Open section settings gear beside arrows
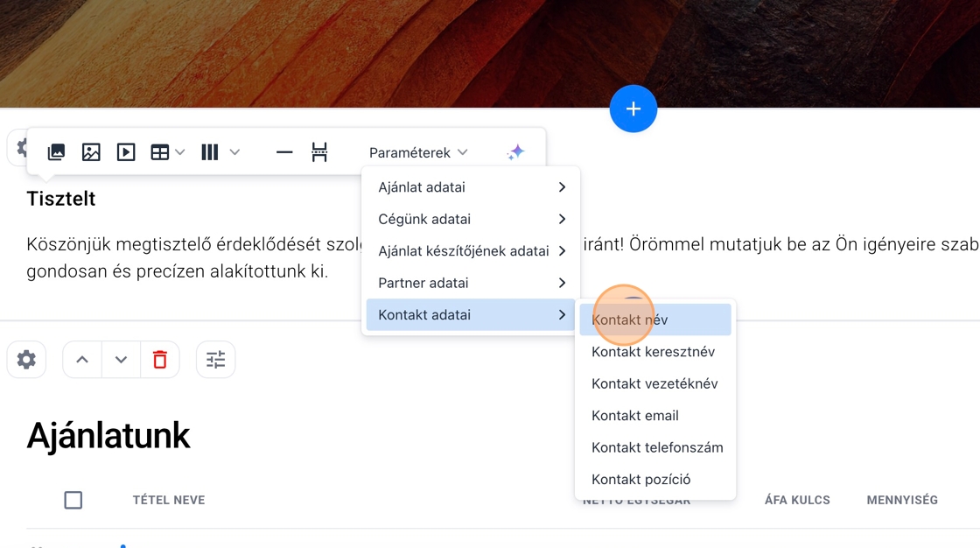980x548 pixels. 26,360
